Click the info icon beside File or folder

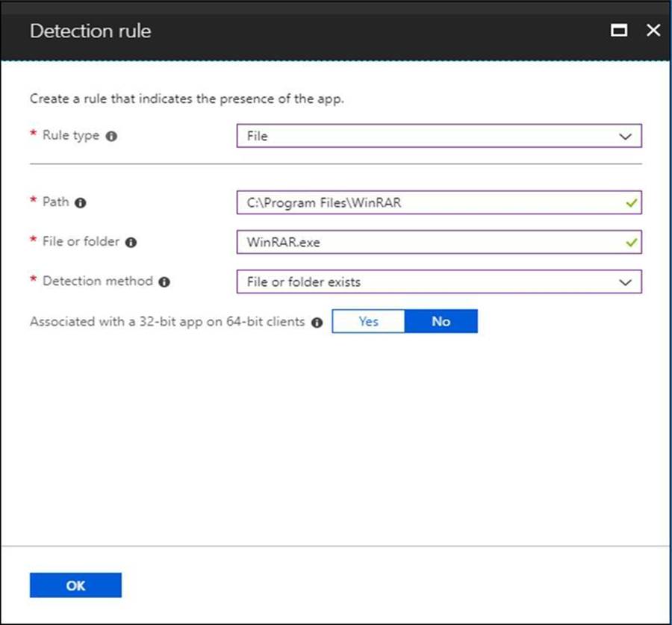click(x=131, y=243)
